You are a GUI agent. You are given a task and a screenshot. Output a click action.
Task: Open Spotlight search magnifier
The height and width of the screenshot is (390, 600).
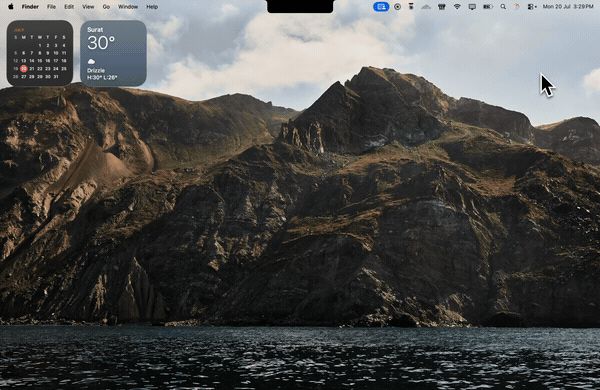point(503,7)
